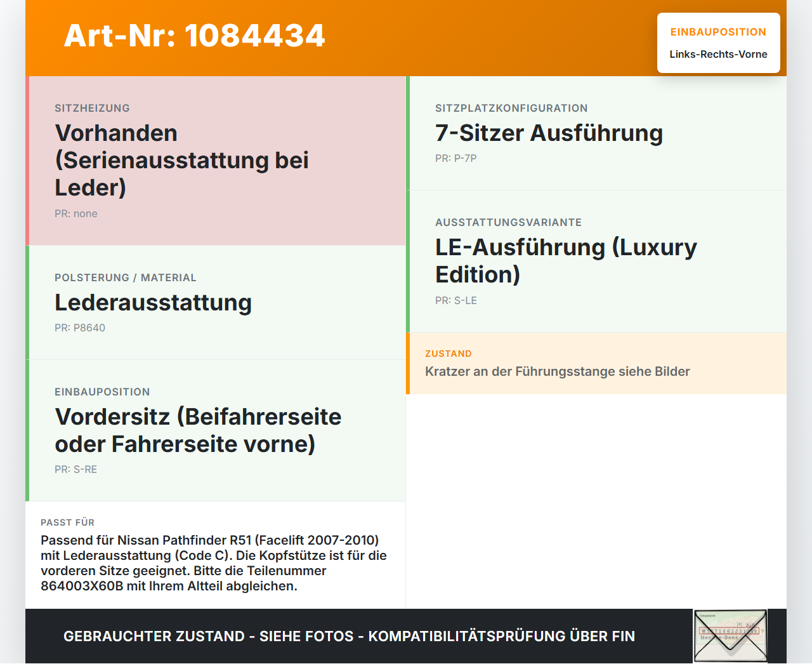
Task: Click the PASST FÜR label
Action: (68, 522)
